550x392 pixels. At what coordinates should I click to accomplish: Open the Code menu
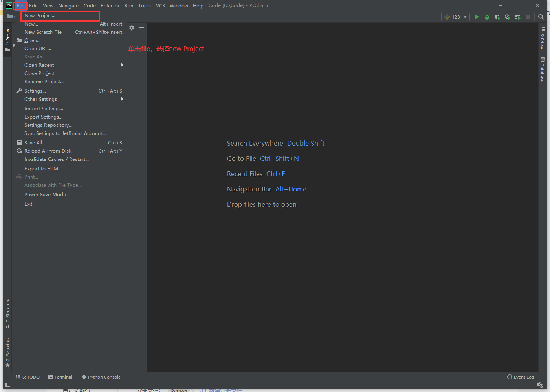click(x=90, y=6)
